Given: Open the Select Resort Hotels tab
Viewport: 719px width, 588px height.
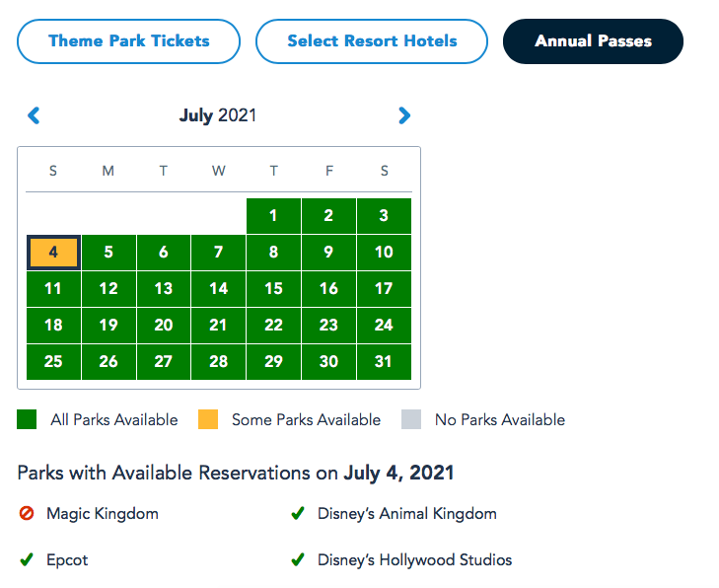Looking at the screenshot, I should pos(372,41).
